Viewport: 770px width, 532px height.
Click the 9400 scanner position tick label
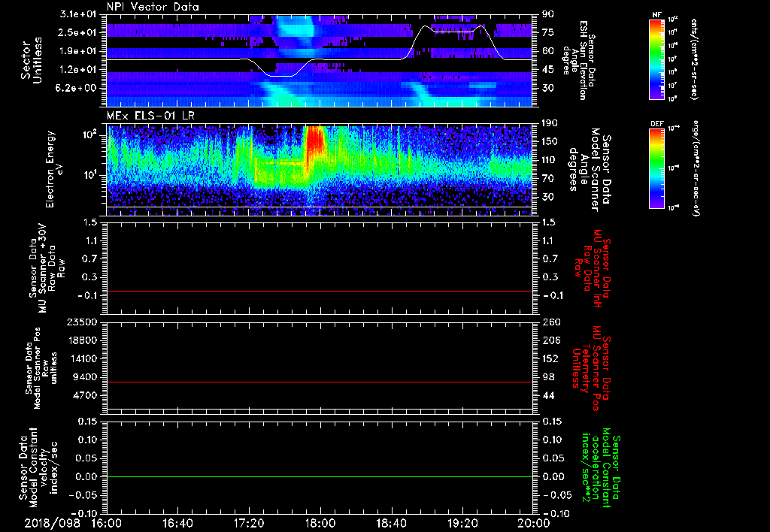[x=85, y=377]
